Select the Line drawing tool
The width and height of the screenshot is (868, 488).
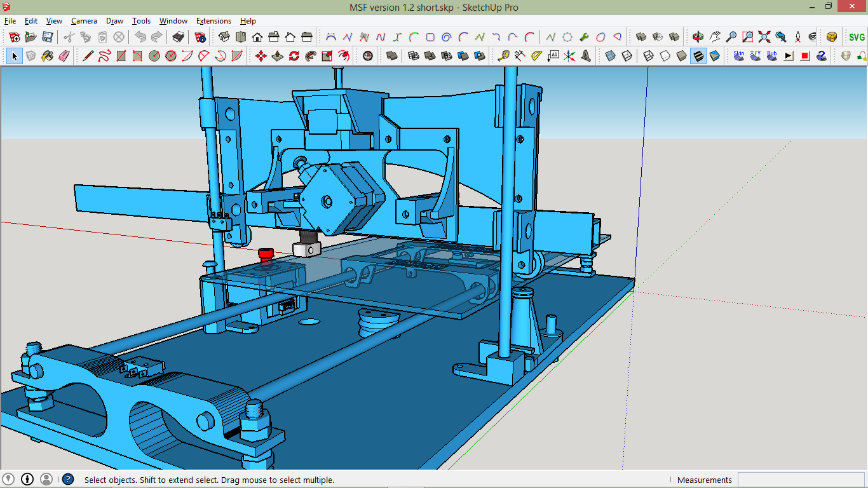click(88, 56)
